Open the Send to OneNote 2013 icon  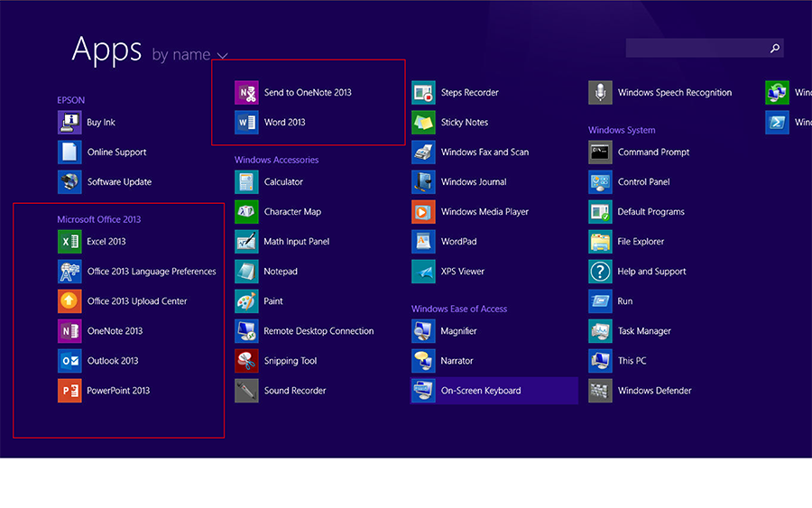point(246,93)
